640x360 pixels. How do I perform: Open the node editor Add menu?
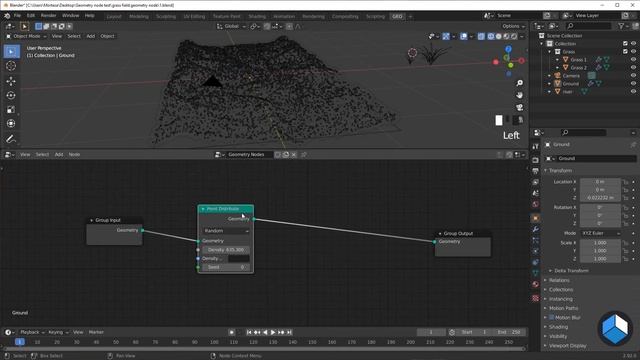(59, 155)
